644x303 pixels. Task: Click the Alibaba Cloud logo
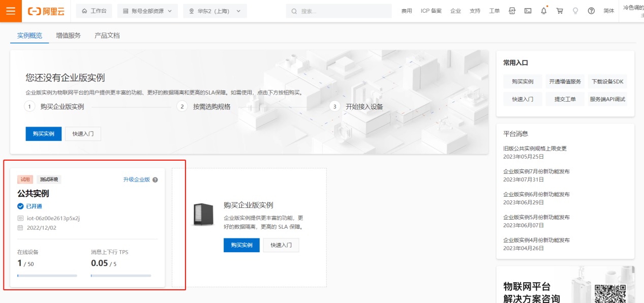point(46,11)
